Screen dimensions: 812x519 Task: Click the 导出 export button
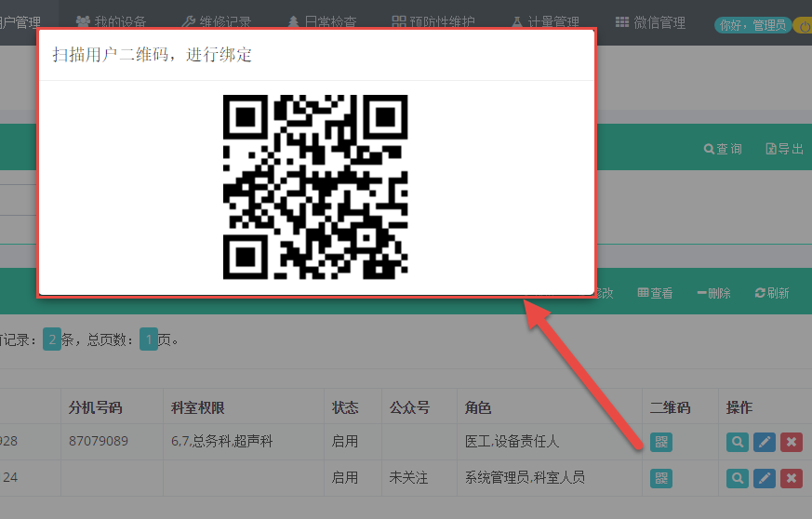pos(784,149)
